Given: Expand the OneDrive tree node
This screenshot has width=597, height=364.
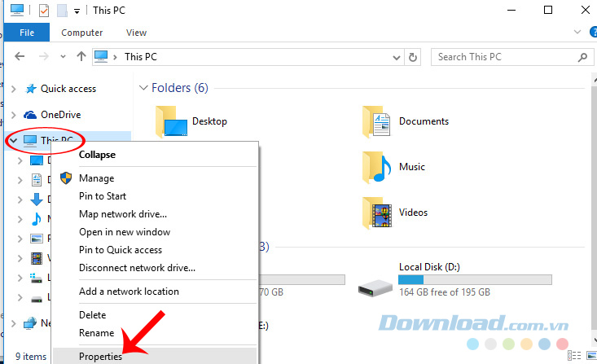Looking at the screenshot, I should [x=14, y=115].
